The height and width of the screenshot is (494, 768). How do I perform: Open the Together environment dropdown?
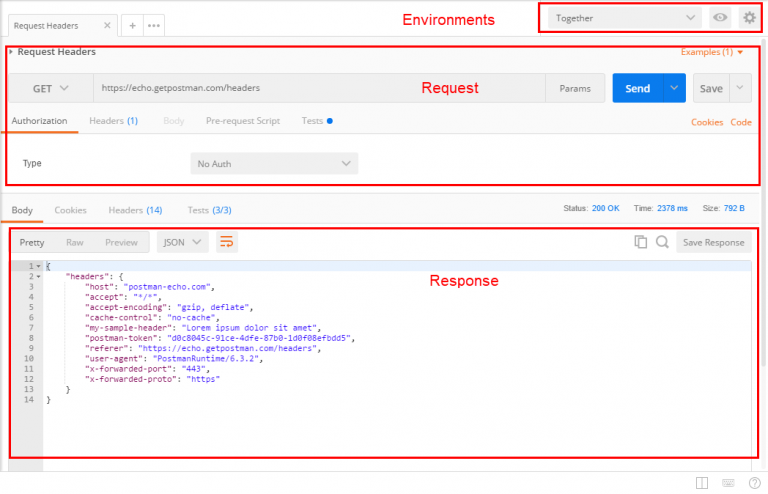[625, 18]
